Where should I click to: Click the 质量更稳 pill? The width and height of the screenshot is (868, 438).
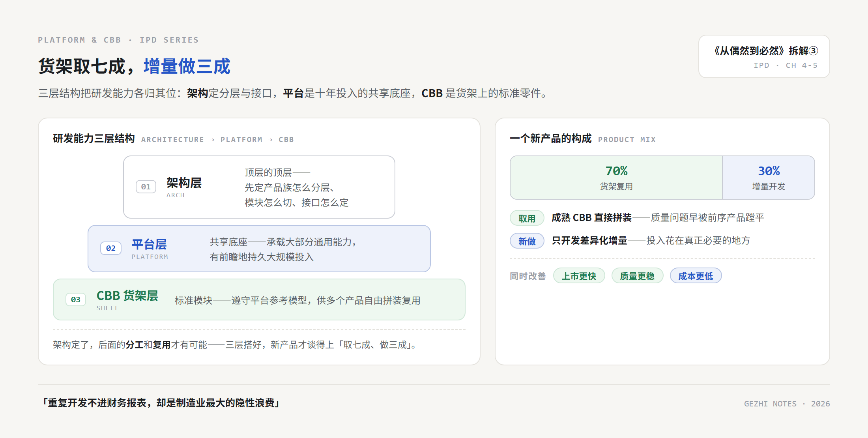tap(637, 276)
